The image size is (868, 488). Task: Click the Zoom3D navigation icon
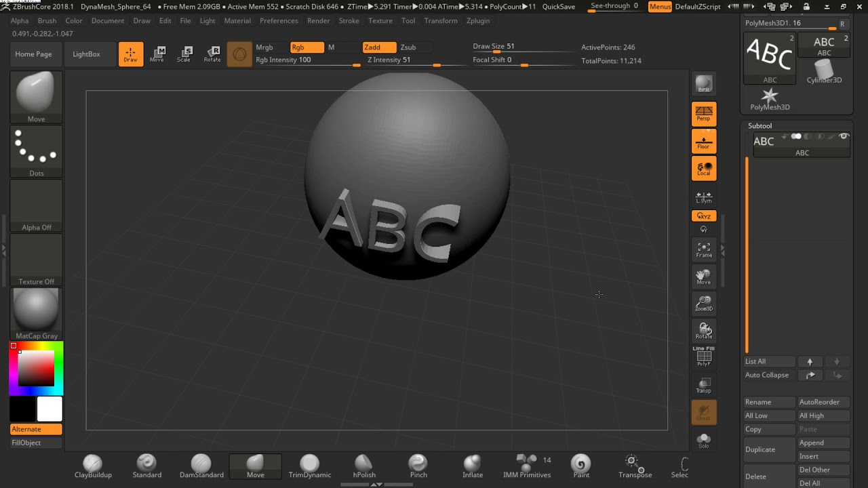(704, 304)
